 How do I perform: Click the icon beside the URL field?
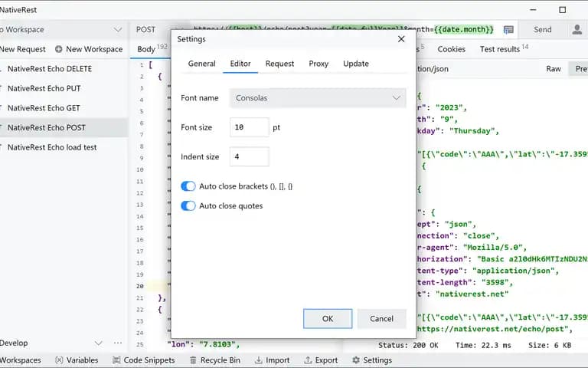[508, 30]
